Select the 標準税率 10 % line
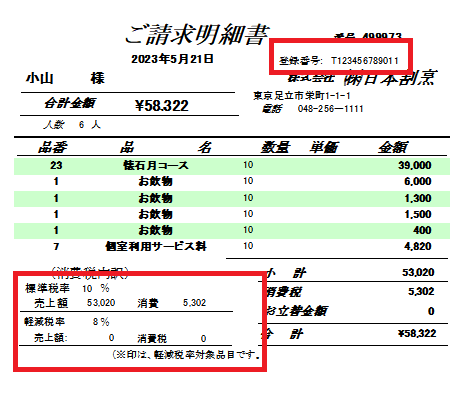457x412 pixels. click(x=67, y=288)
